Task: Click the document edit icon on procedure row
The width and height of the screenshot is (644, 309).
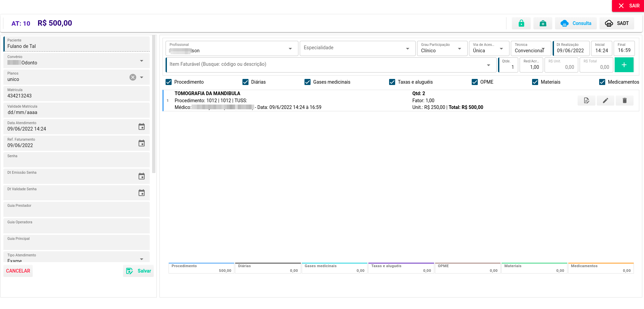Action: click(x=586, y=101)
